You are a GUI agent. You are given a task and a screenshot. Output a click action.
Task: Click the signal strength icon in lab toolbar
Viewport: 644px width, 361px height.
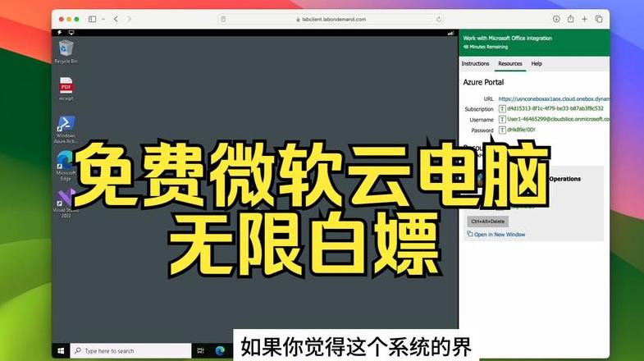(450, 33)
